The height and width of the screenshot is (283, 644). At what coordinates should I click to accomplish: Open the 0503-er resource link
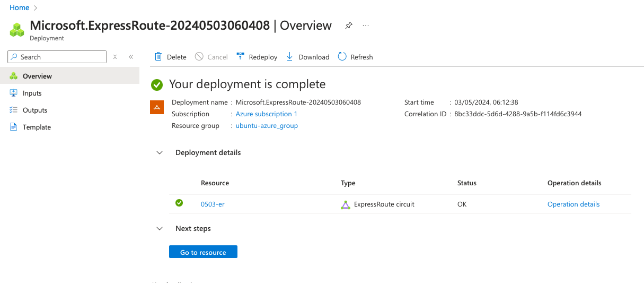[x=213, y=204]
